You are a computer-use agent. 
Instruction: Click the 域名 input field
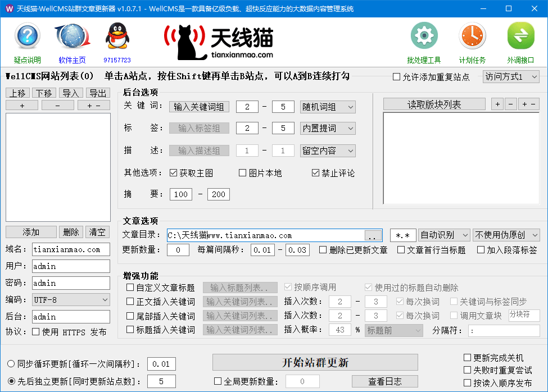tap(71, 249)
